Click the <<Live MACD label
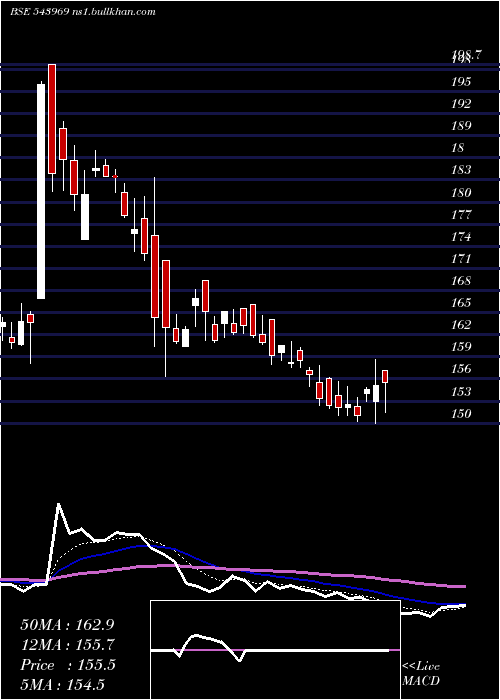 pyautogui.click(x=421, y=674)
